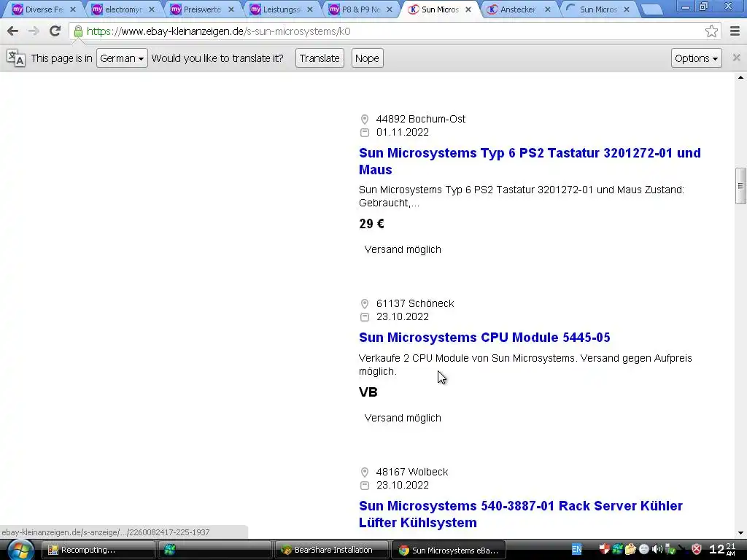Click the 29 € price text
This screenshot has width=747, height=560.
pos(371,224)
